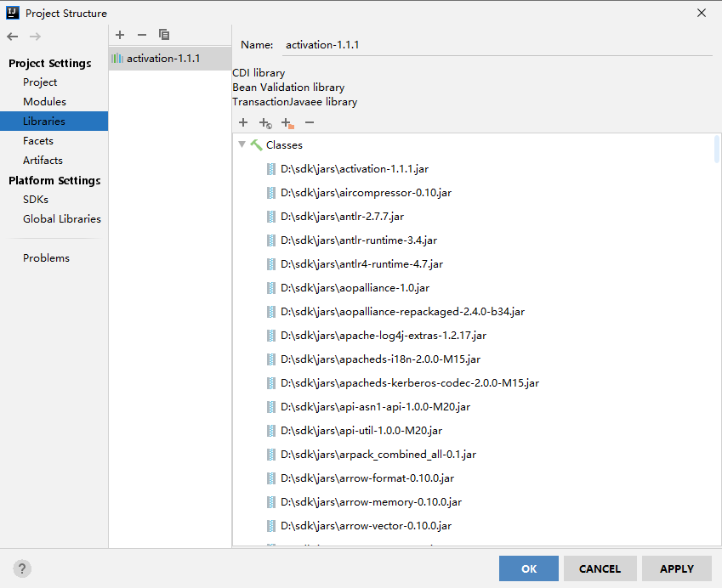Click jar icon for arrow-vector-0.10.0.jar
The height and width of the screenshot is (588, 722).
coord(271,526)
